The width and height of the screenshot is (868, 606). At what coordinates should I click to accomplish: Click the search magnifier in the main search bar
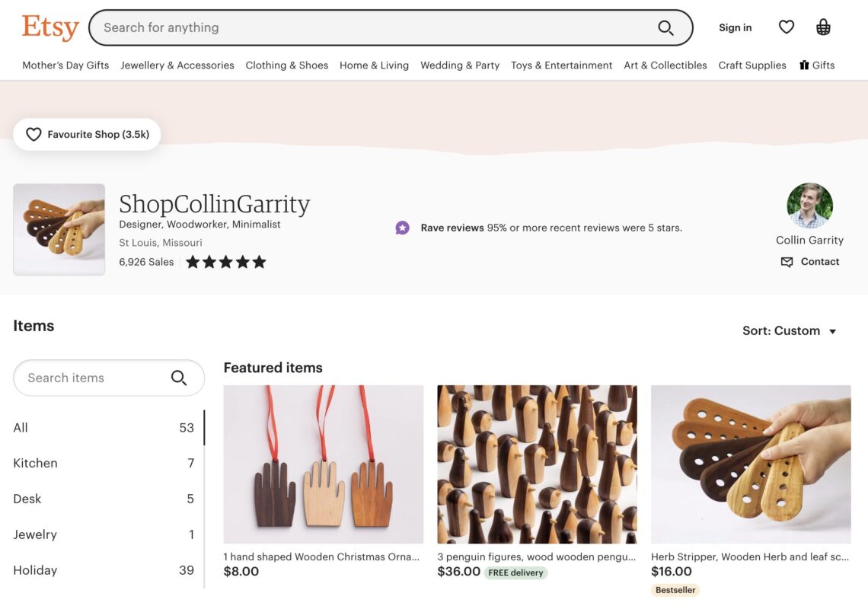pos(665,27)
